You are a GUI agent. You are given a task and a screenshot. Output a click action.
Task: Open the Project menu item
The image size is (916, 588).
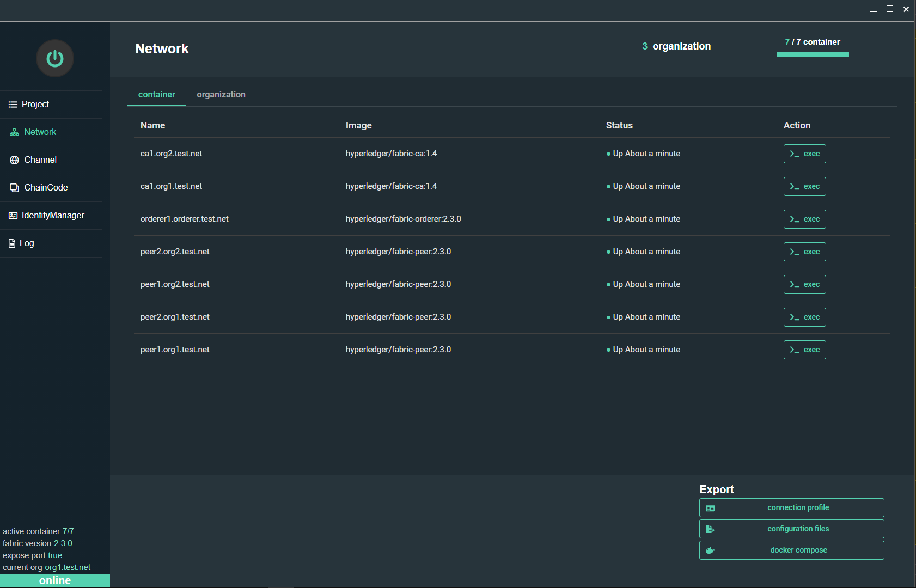(51, 105)
